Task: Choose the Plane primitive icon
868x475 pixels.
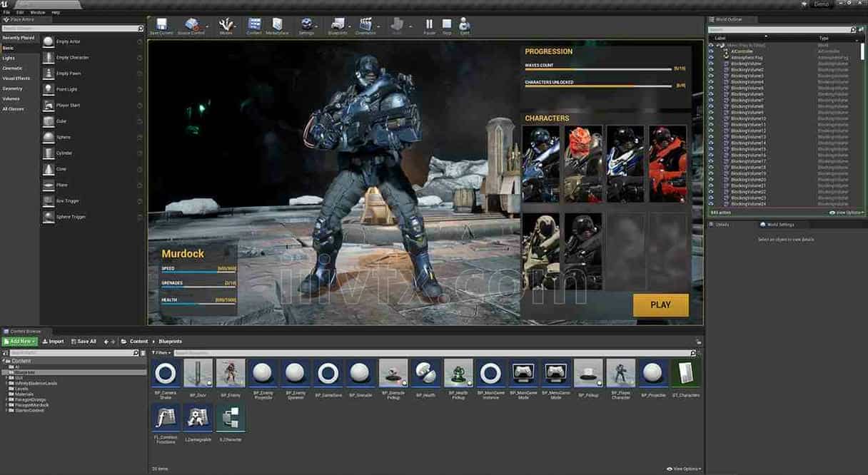Action: point(49,185)
